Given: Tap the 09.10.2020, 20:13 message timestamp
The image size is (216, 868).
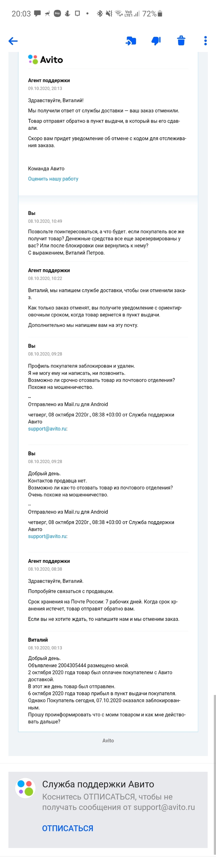Looking at the screenshot, I should [45, 89].
